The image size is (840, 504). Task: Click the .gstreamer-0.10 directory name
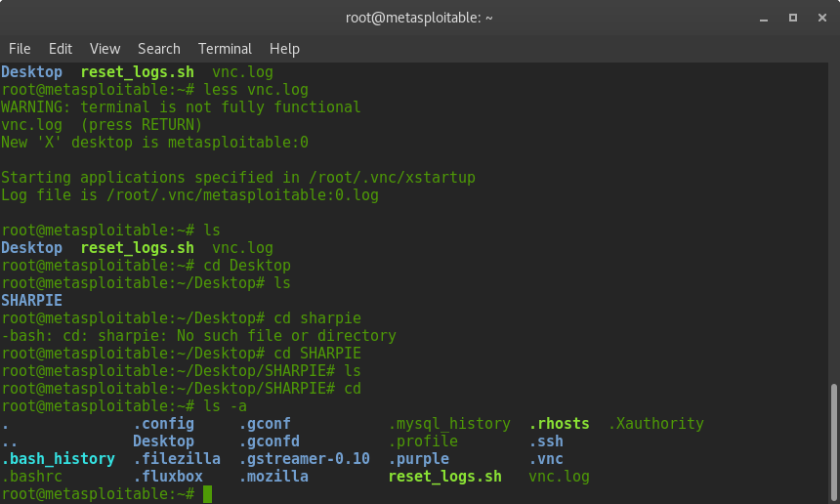[x=305, y=458]
